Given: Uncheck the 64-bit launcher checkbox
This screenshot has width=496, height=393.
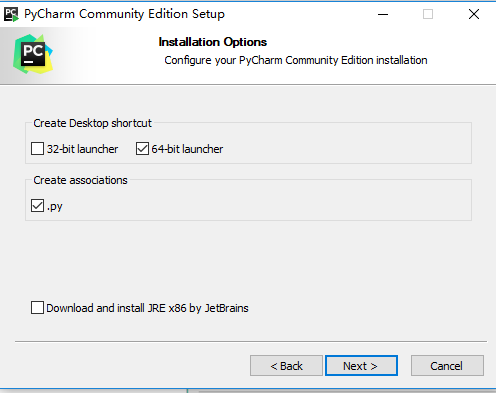Looking at the screenshot, I should click(142, 149).
